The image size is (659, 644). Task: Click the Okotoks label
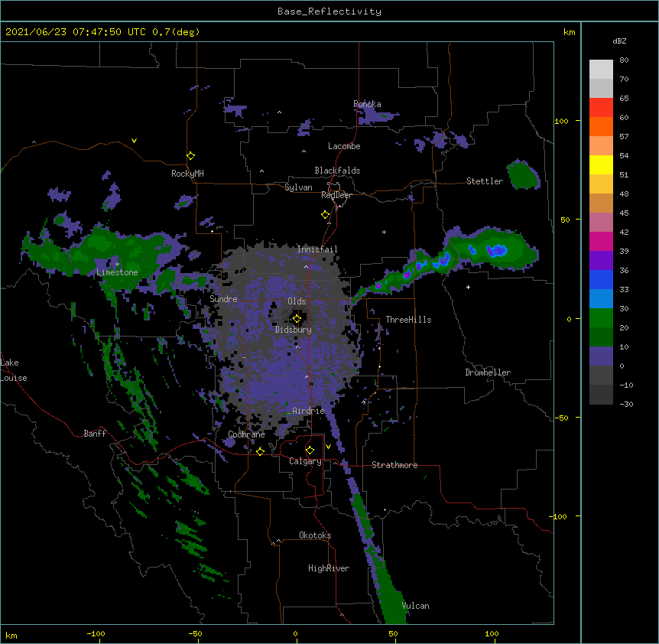click(x=315, y=535)
